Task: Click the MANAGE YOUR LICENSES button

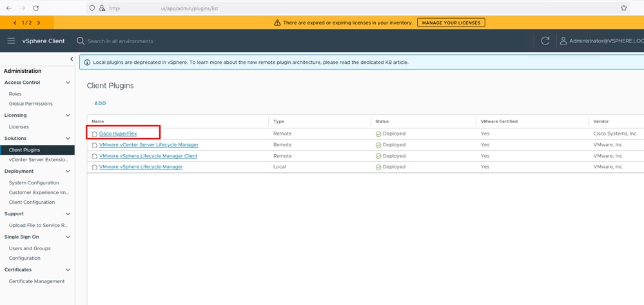Action: (451, 23)
